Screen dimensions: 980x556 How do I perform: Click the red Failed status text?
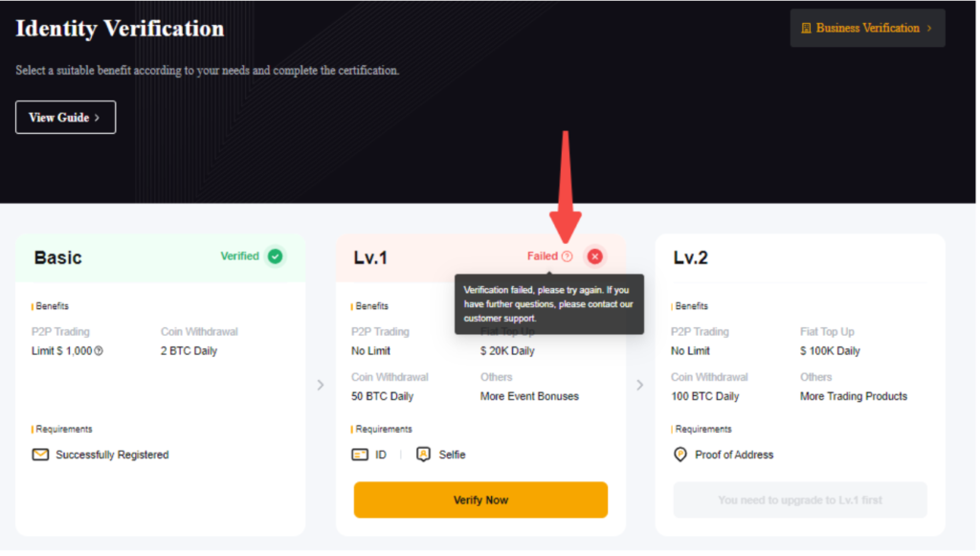pyautogui.click(x=542, y=256)
